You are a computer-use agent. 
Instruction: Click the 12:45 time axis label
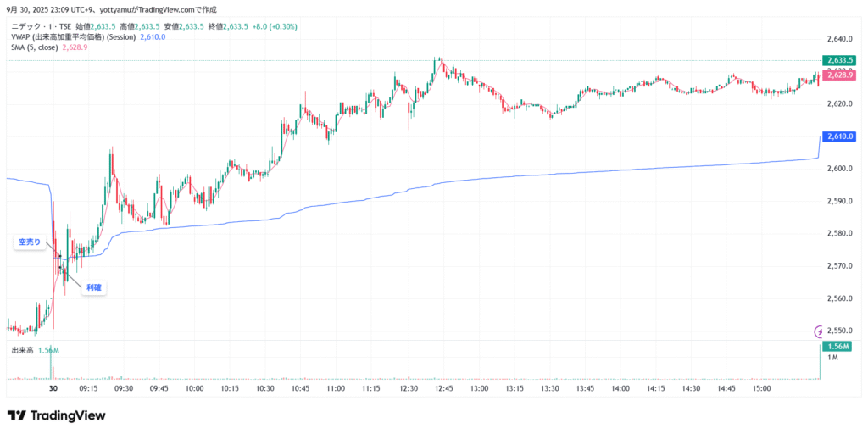[x=443, y=387]
